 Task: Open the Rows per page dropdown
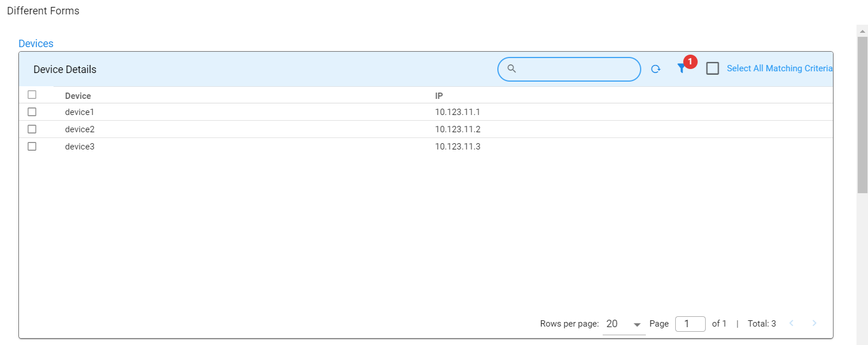pos(623,324)
